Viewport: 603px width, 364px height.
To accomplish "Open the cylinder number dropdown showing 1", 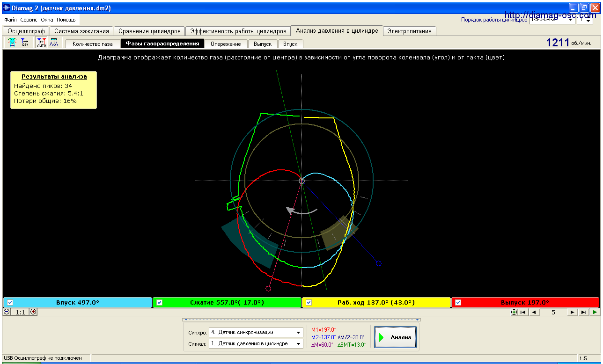I will click(585, 20).
